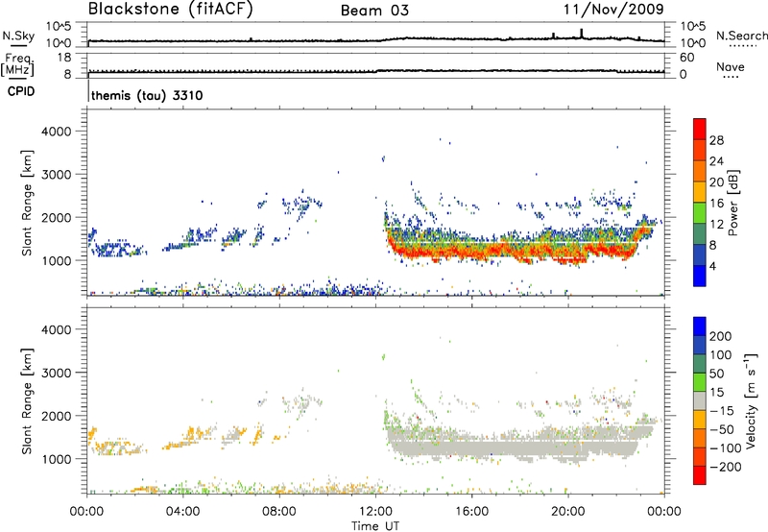Click the '20:00' time axis tick label
This screenshot has width=768, height=532.
point(568,512)
